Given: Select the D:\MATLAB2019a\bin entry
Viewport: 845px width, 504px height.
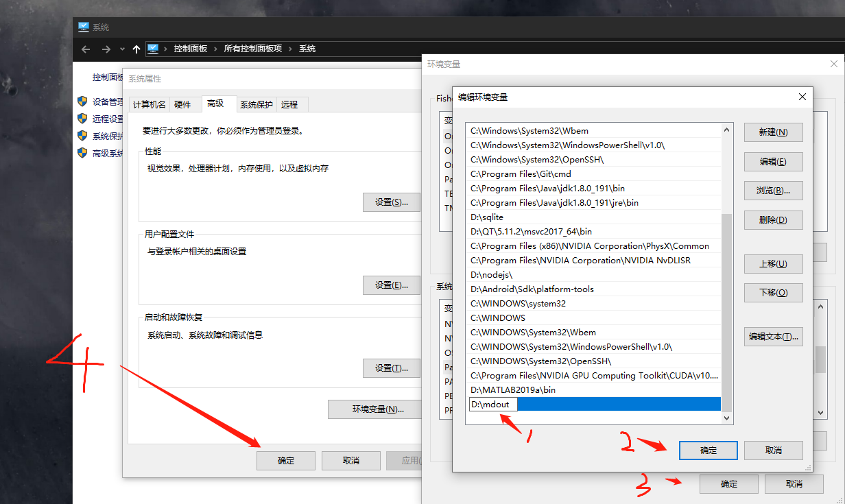Looking at the screenshot, I should pos(594,390).
